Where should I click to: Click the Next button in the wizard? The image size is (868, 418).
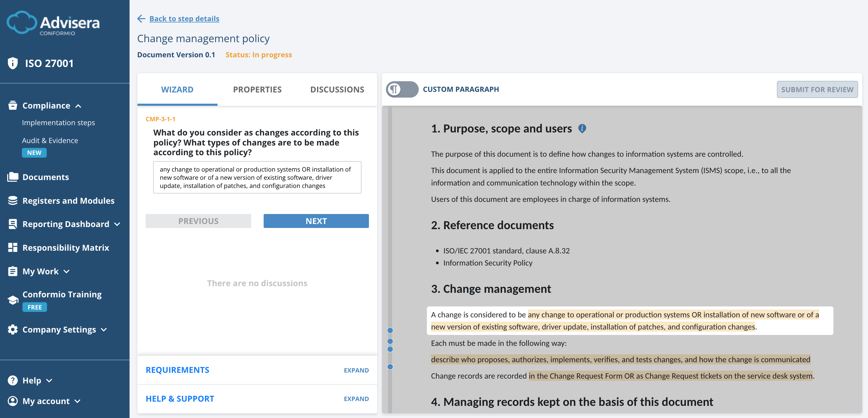tap(316, 221)
